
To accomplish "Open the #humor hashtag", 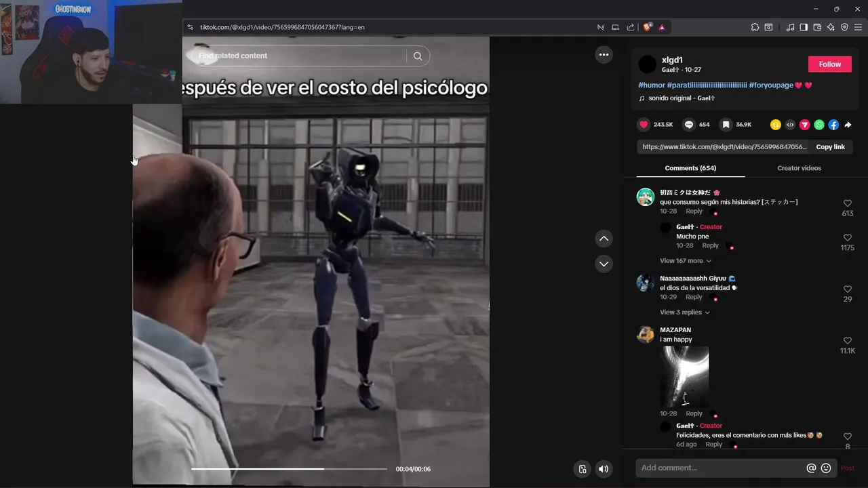I will (x=652, y=85).
